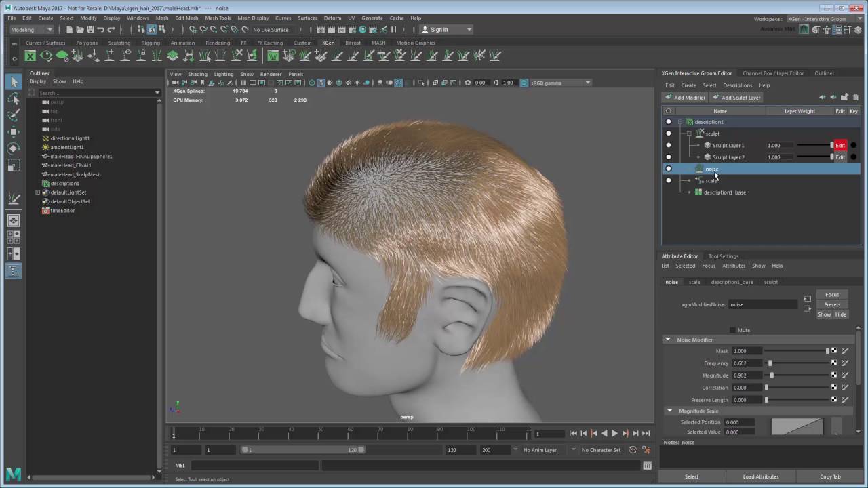The height and width of the screenshot is (488, 868).
Task: Click expression icon beside Magnitude attribute
Action: click(845, 375)
